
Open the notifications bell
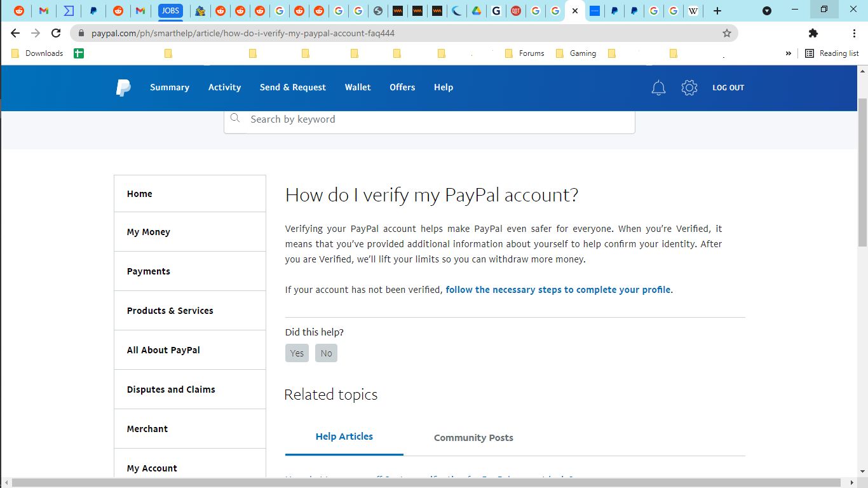tap(658, 88)
